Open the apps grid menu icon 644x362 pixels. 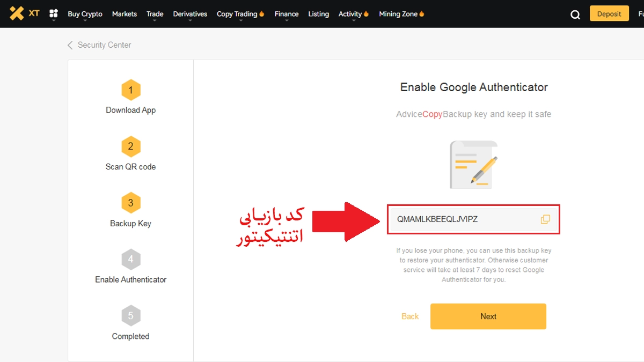(53, 14)
